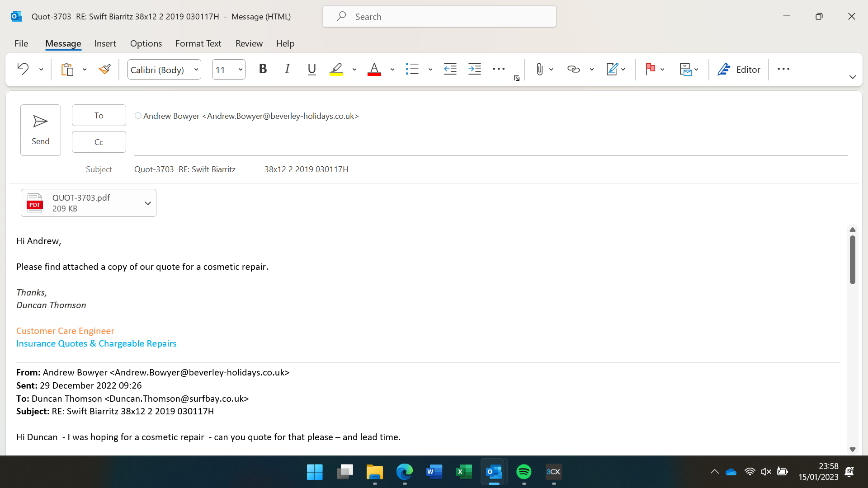
Task: Toggle Underline formatting
Action: (x=311, y=69)
